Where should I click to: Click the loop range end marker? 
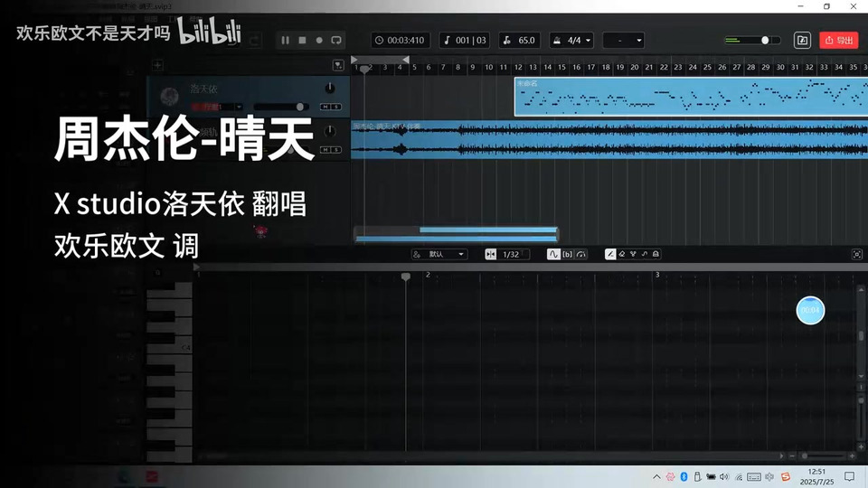[406, 60]
